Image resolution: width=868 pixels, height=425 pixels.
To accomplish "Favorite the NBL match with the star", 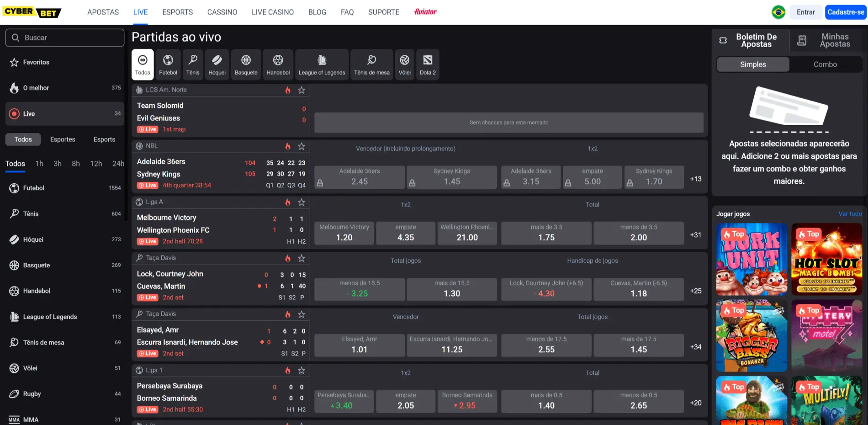I will 302,146.
